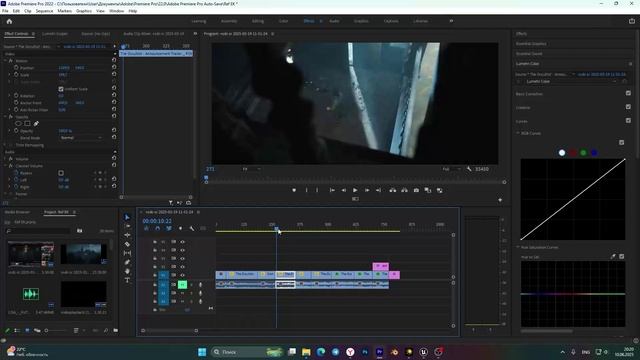Click the Add Marker button in Program Monitor
The width and height of the screenshot is (640, 360).
(294, 190)
